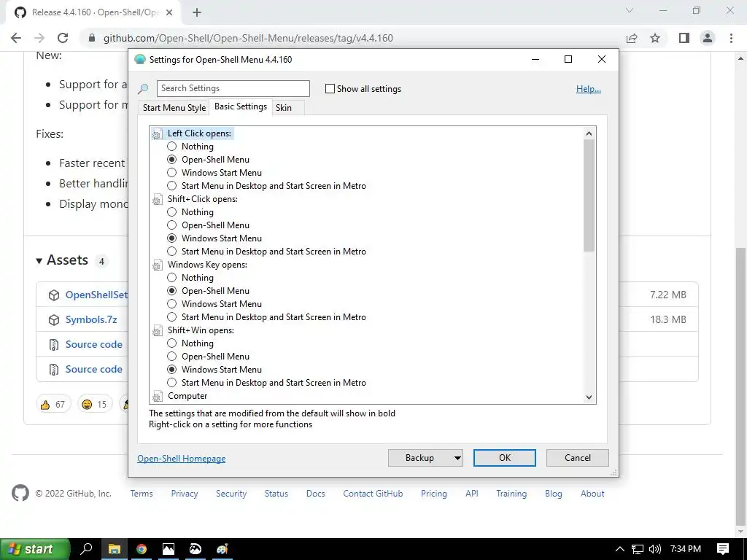Click the smiley reaction with 15
The width and height of the screenshot is (747, 560).
(x=95, y=404)
